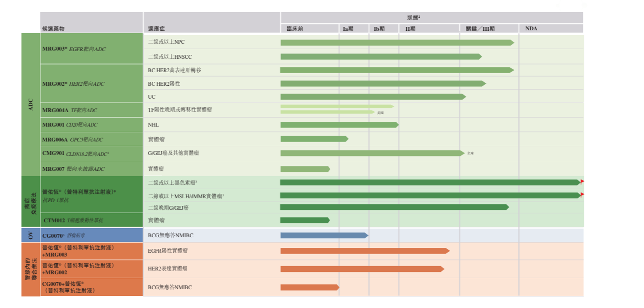Select the MRG003 EGFR靶向ADC drug cell
This screenshot has width=644, height=308.
(x=74, y=49)
